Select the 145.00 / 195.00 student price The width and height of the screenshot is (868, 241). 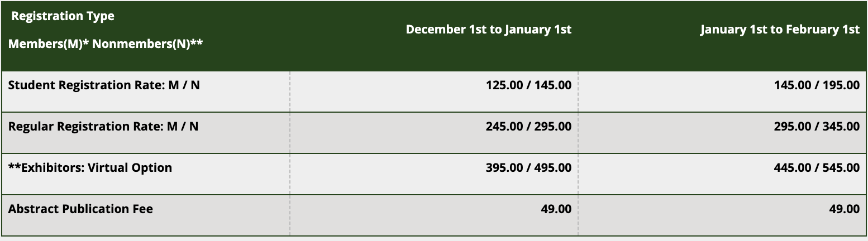click(817, 85)
